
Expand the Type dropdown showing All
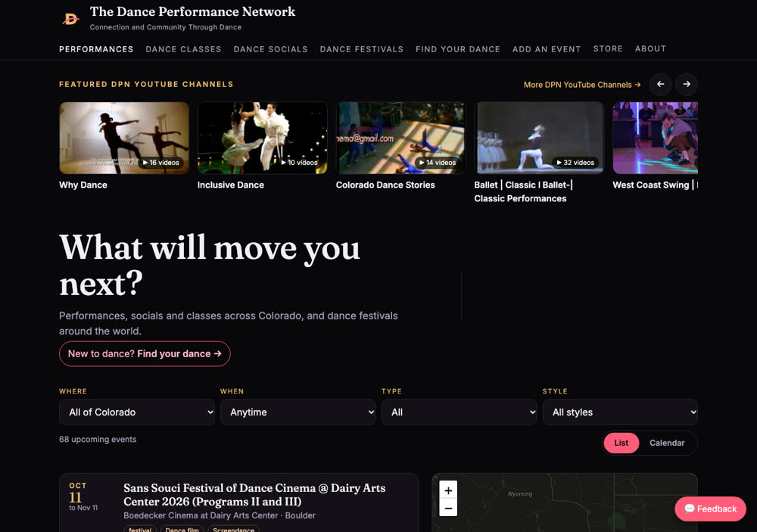click(x=459, y=412)
